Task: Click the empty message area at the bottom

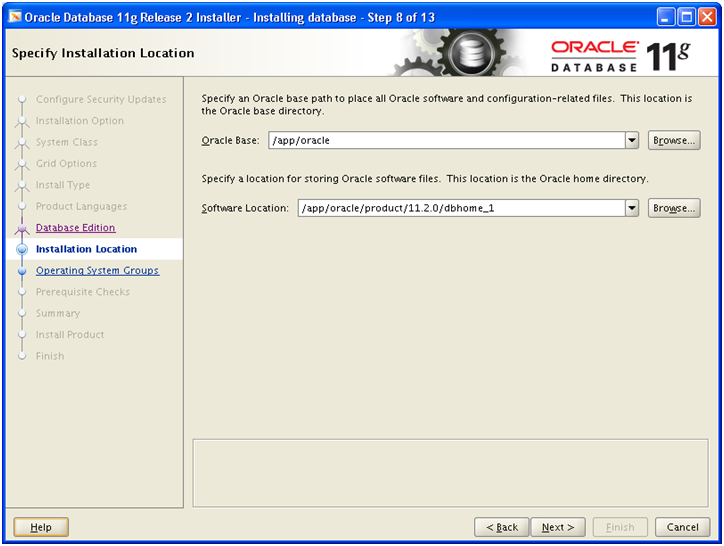Action: (x=450, y=473)
